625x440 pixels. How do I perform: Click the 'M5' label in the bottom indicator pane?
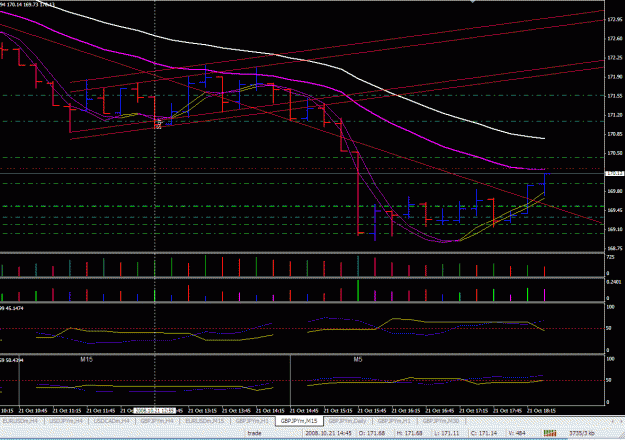coord(358,359)
